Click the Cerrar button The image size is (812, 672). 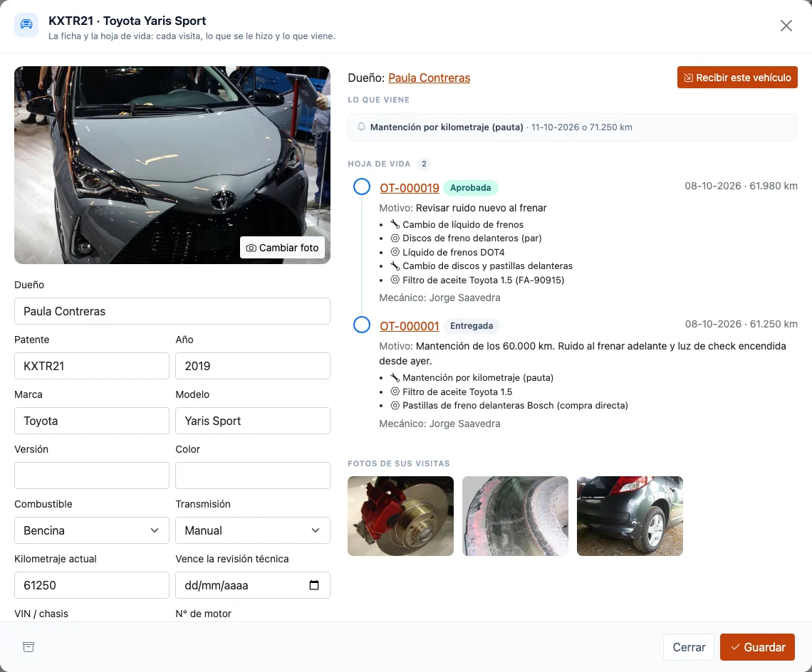[689, 647]
